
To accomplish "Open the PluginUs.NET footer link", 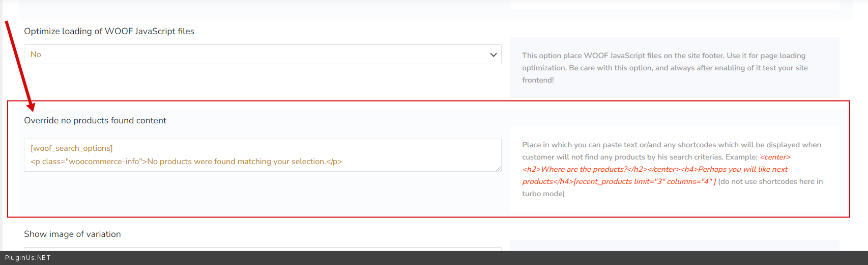I will [x=28, y=258].
